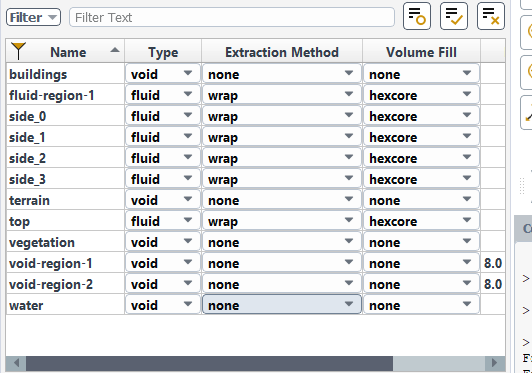
Task: Open Type dropdown for side_2
Action: [x=163, y=158]
